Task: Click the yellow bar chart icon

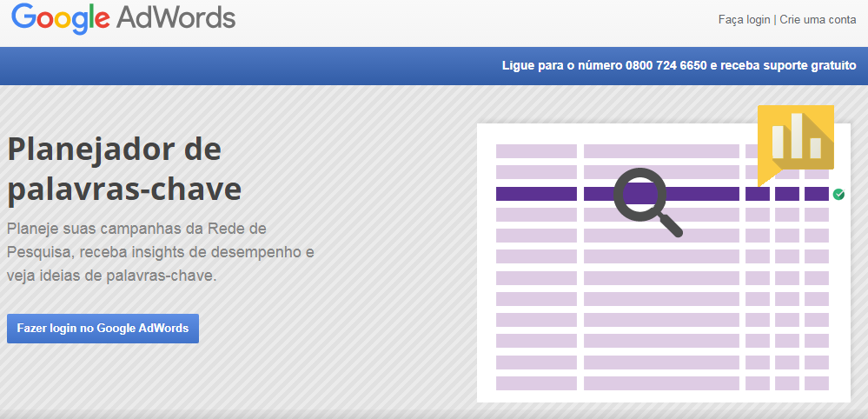Action: [x=796, y=145]
